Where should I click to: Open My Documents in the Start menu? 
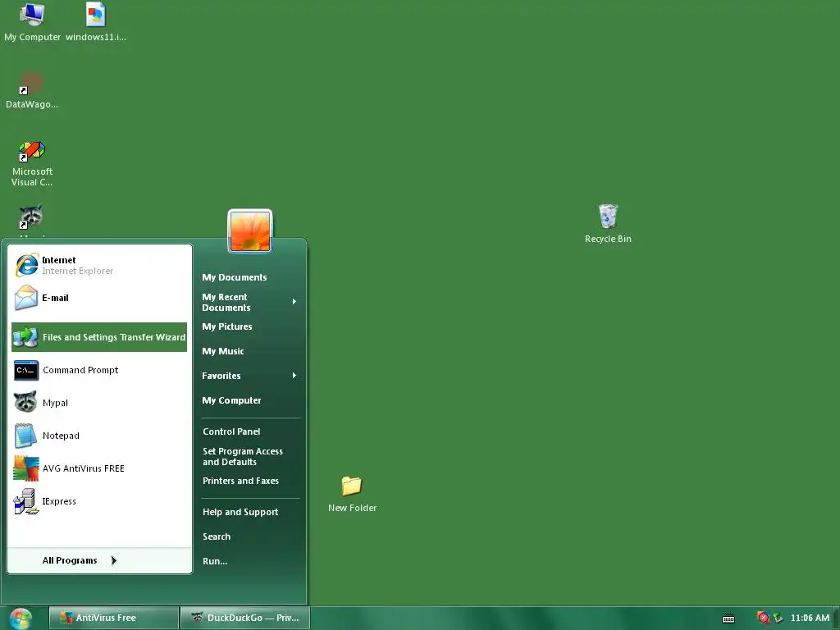(x=234, y=277)
